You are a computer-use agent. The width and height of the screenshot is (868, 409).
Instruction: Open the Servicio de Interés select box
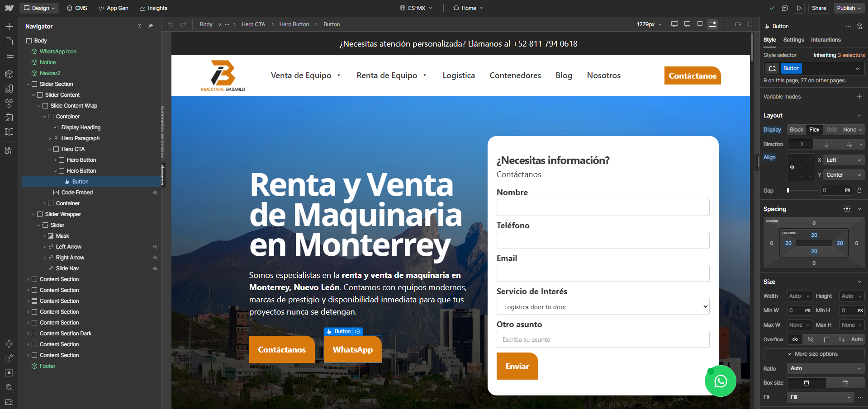click(603, 307)
